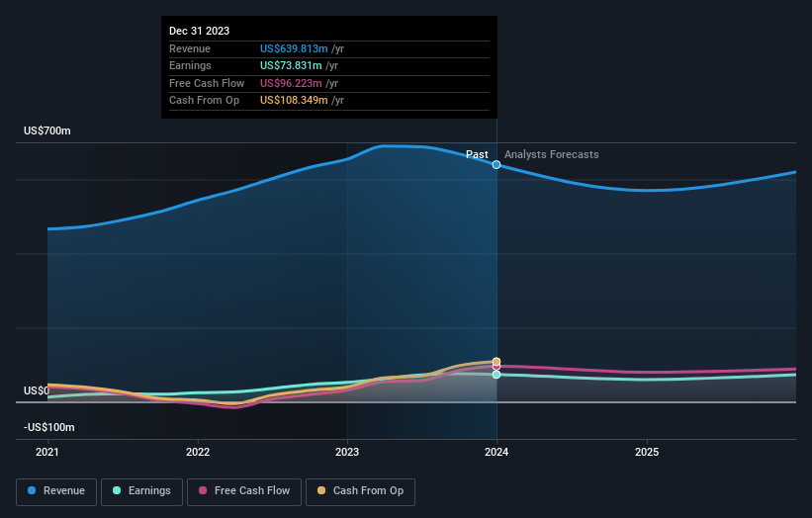Screen dimensions: 812x518
Task: Click the 2022 x-axis label
Action: (x=198, y=453)
